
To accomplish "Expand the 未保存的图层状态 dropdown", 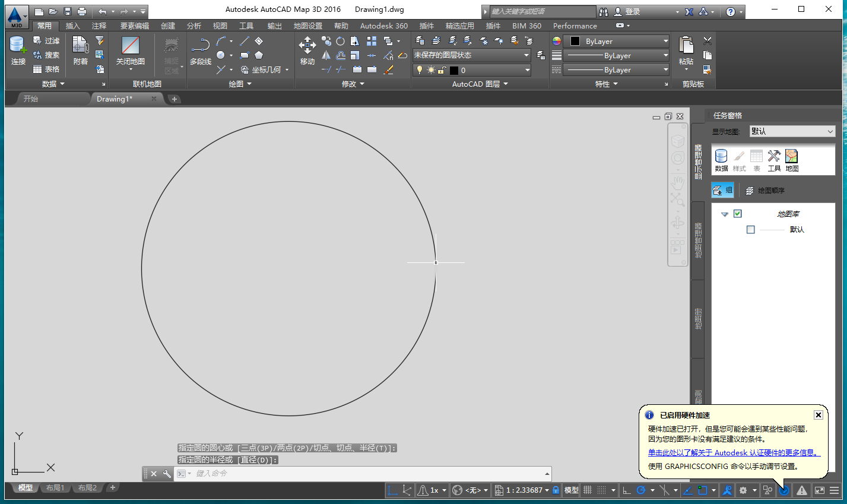I will 526,55.
